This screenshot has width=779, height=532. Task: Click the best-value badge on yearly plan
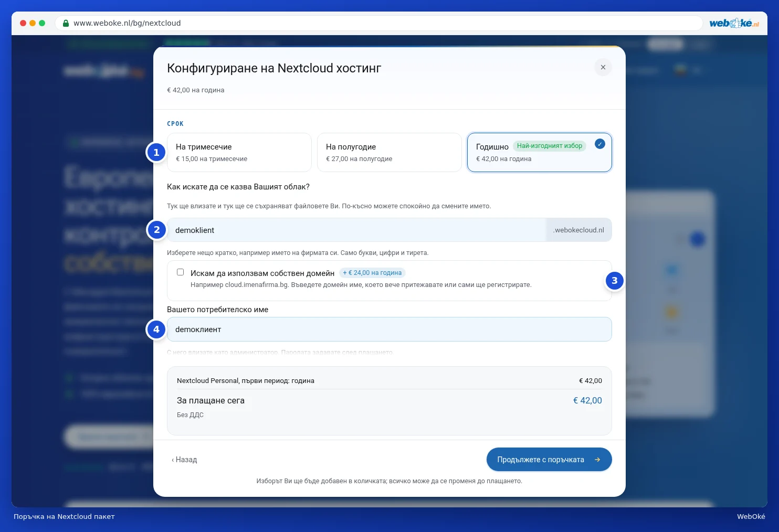[549, 146]
